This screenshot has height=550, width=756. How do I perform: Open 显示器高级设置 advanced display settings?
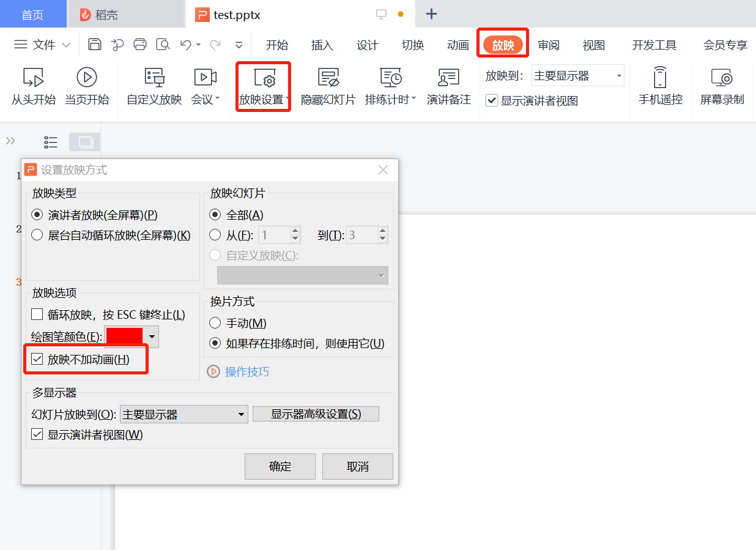(316, 414)
